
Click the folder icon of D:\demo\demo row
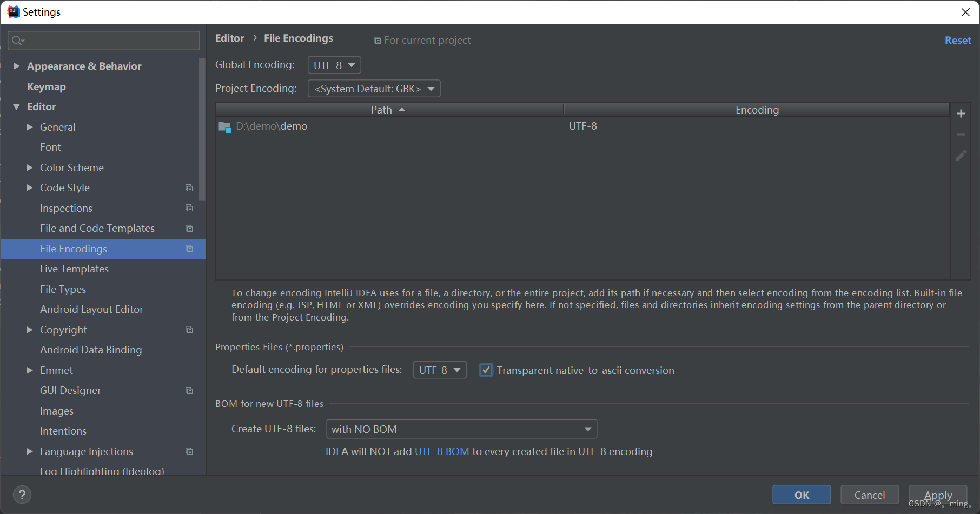tap(224, 126)
